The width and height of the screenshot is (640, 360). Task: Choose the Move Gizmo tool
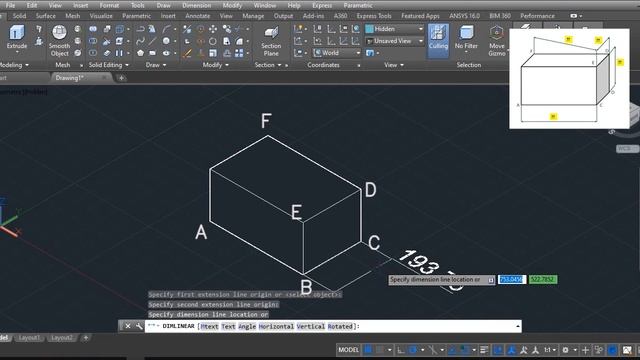tap(497, 40)
